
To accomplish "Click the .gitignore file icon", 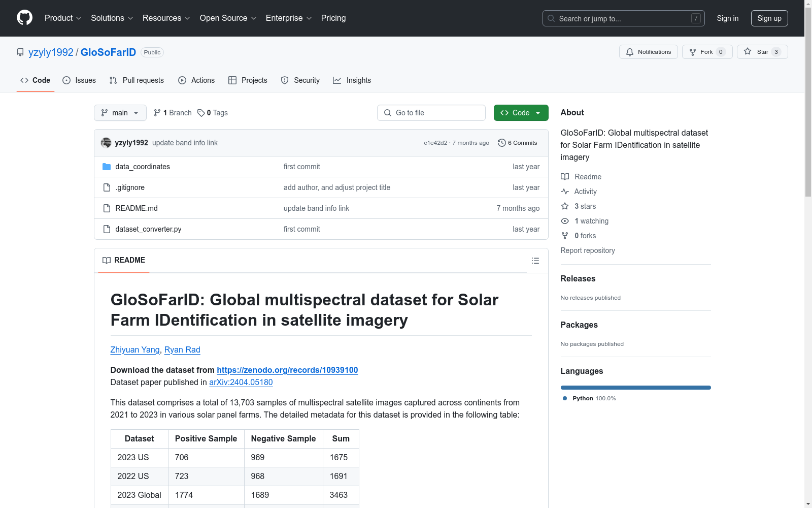I will click(107, 187).
